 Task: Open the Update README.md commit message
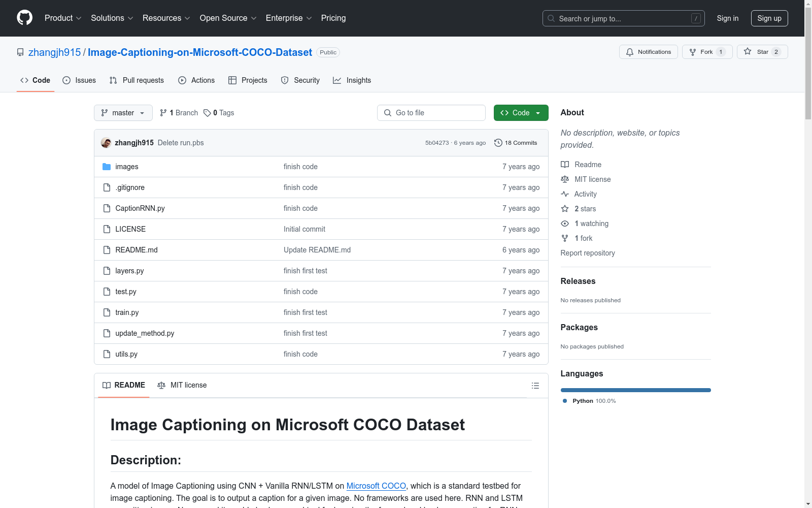pyautogui.click(x=317, y=250)
